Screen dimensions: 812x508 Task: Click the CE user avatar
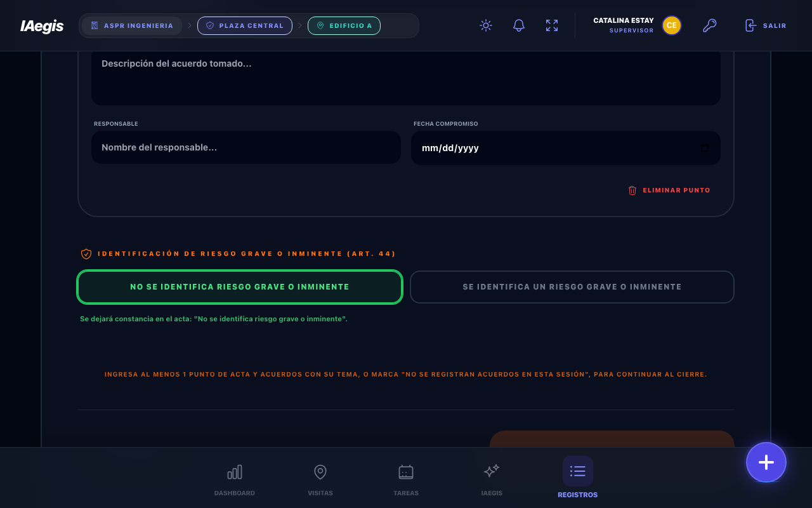[672, 25]
